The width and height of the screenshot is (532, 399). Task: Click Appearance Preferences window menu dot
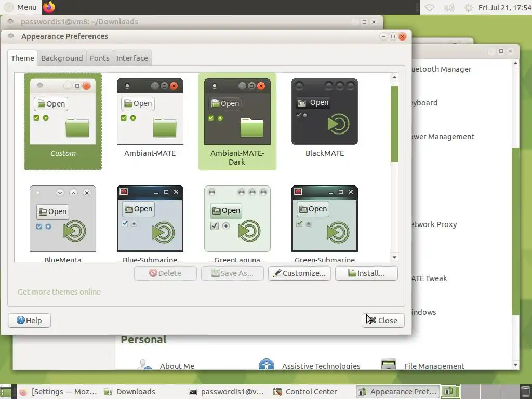tap(11, 36)
